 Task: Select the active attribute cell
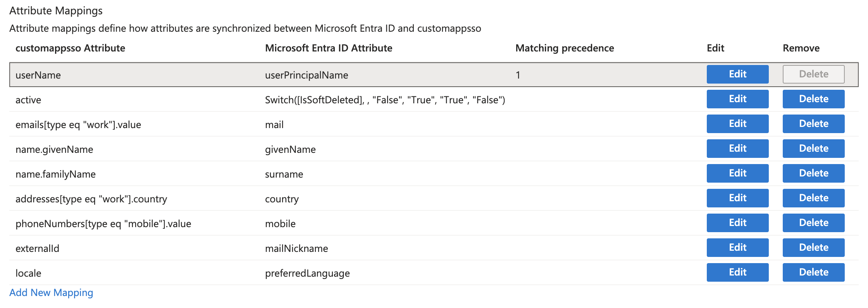[x=28, y=100]
